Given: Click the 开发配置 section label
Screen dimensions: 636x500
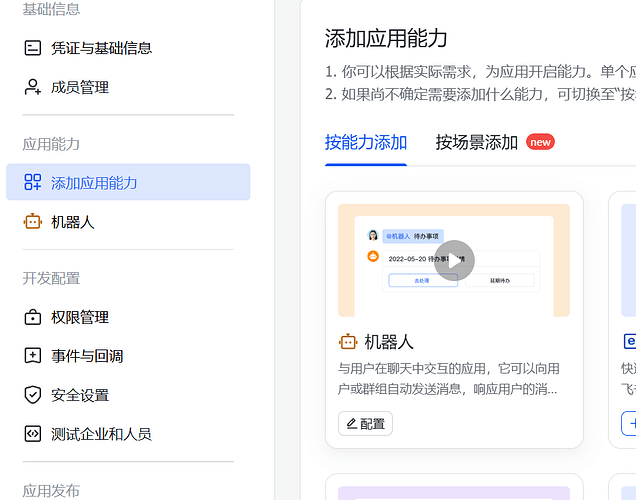Looking at the screenshot, I should (51, 278).
